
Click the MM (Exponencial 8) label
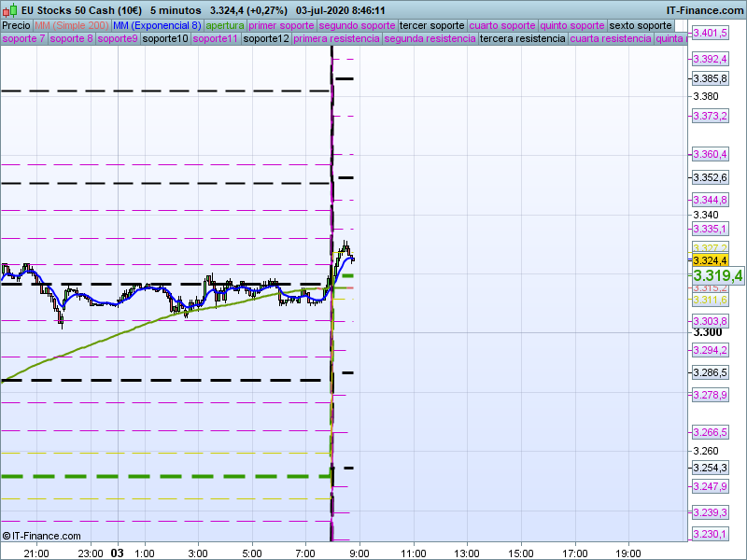tap(156, 25)
